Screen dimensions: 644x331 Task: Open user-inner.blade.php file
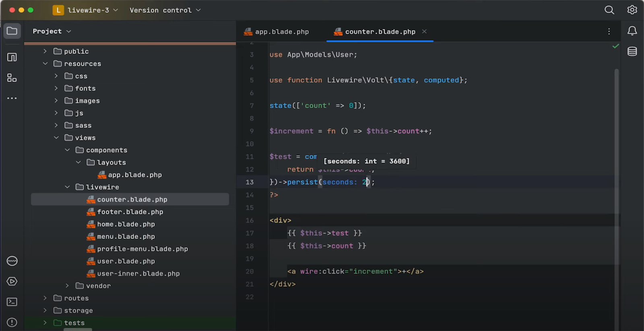tap(133, 273)
